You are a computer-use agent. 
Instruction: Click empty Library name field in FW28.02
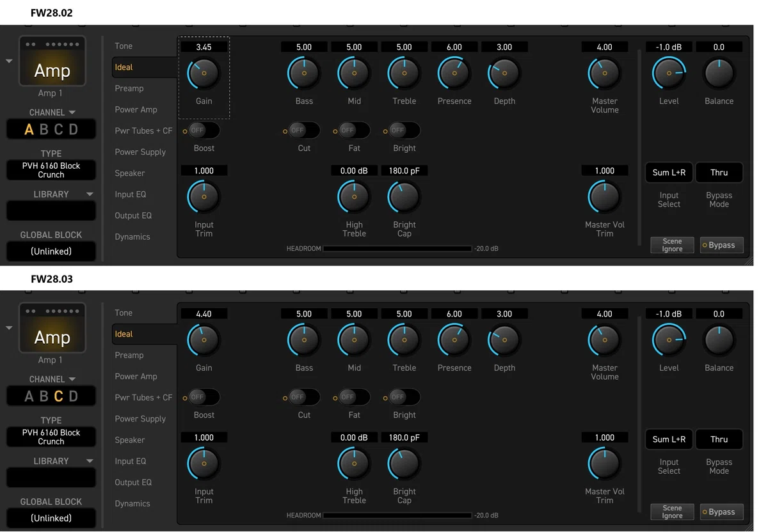pyautogui.click(x=51, y=210)
